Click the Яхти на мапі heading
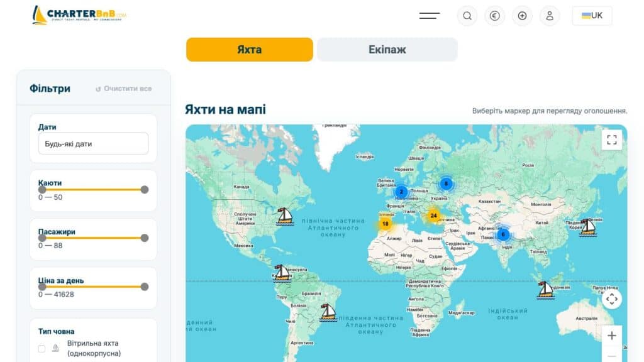The image size is (644, 362). pos(226,109)
